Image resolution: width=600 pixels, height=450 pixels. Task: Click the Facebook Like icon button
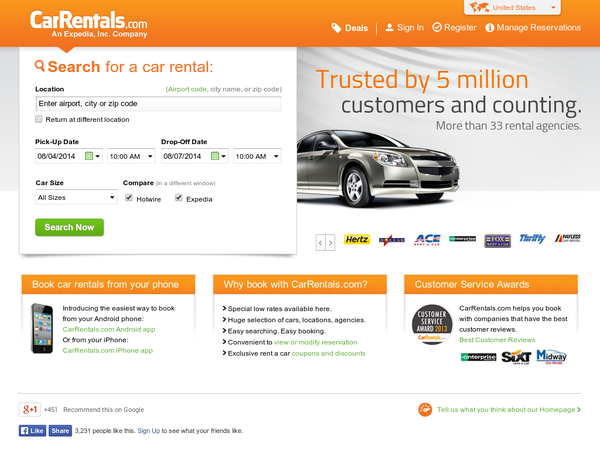[x=32, y=431]
